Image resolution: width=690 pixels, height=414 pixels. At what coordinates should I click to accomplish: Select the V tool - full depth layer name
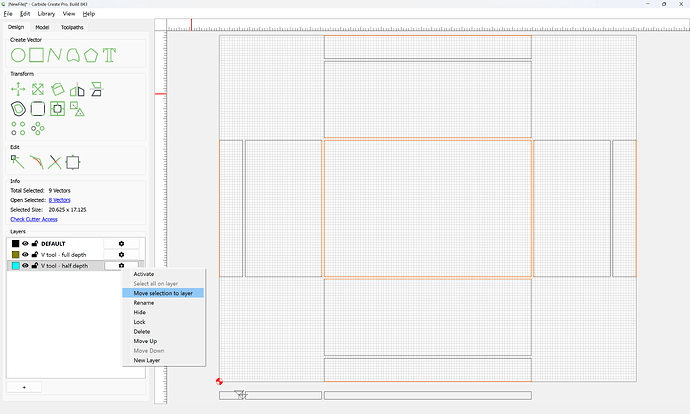pyautogui.click(x=63, y=255)
